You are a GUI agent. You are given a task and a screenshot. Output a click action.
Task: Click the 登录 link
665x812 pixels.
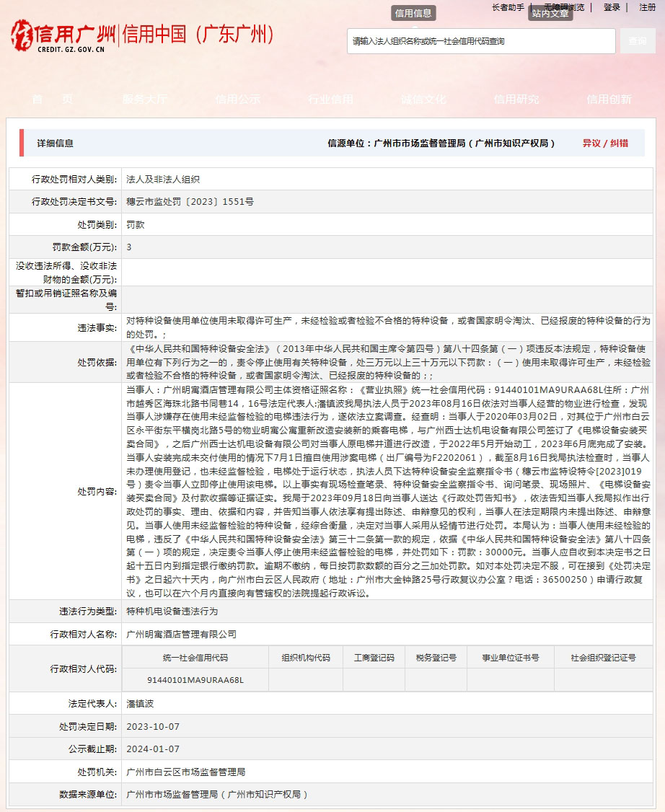(612, 7)
